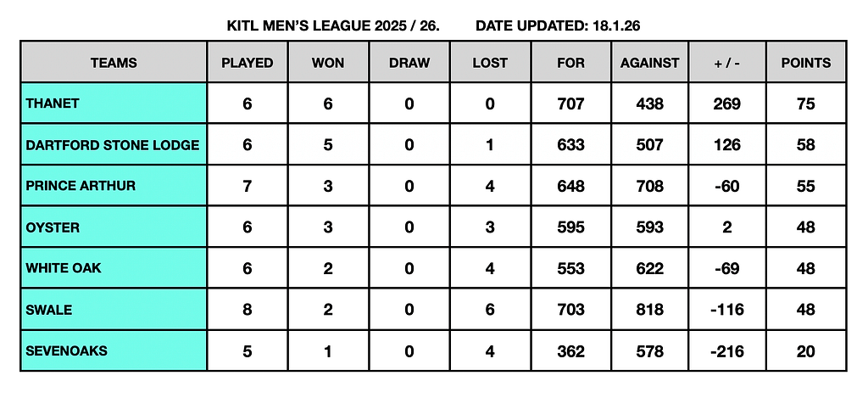Select the AGAINST column header
The image size is (868, 398).
(649, 63)
